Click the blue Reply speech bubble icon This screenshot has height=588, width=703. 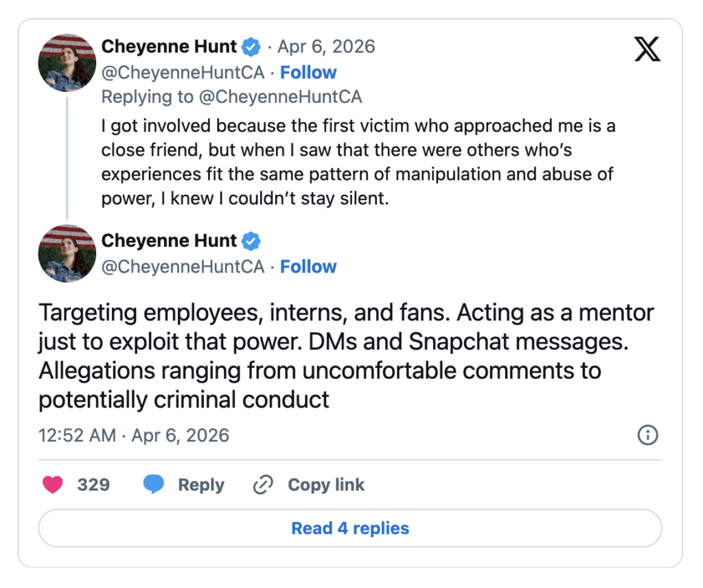pyautogui.click(x=152, y=484)
